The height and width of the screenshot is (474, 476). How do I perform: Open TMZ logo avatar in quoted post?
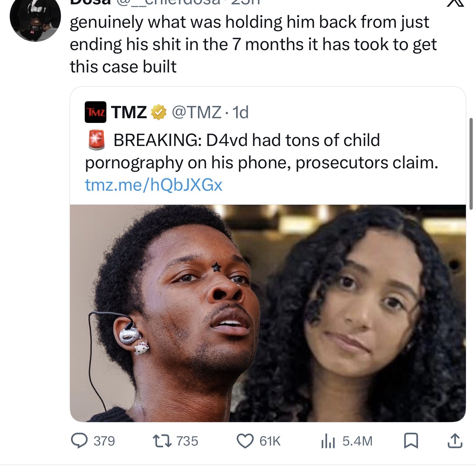click(x=96, y=112)
